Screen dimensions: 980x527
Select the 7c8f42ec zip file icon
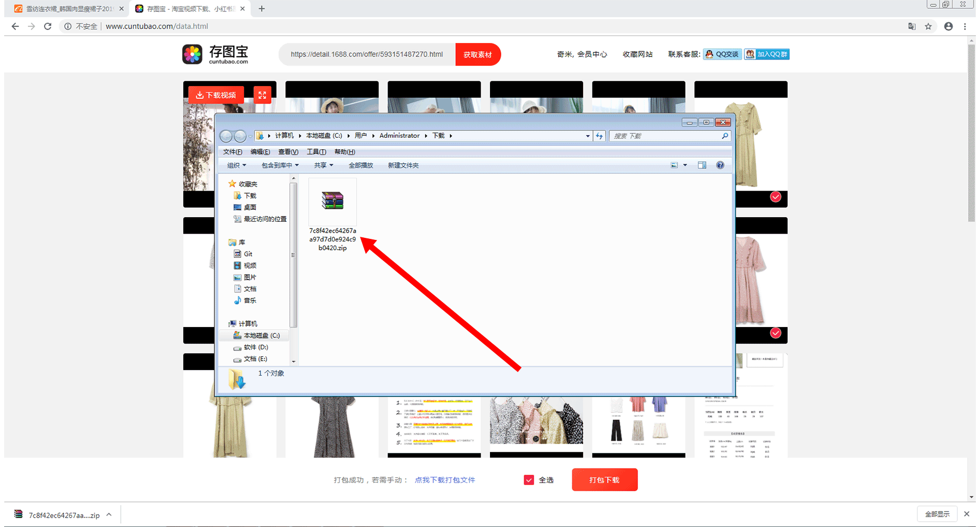point(333,201)
